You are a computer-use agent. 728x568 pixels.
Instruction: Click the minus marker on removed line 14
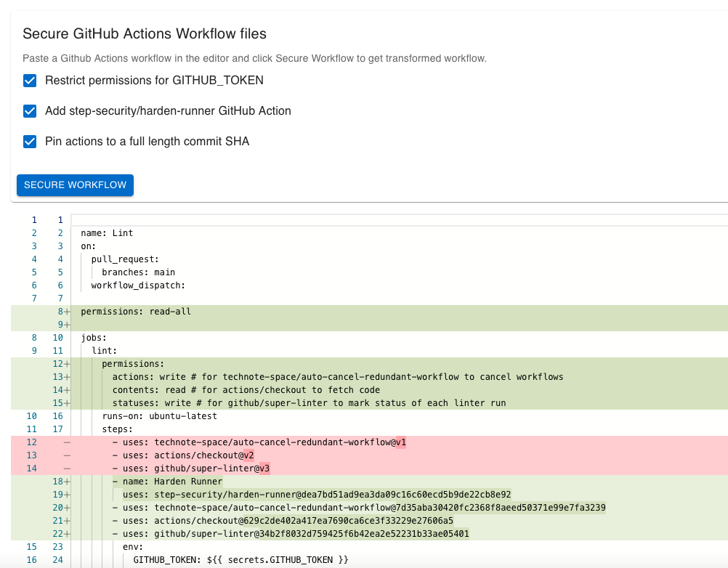[68, 468]
